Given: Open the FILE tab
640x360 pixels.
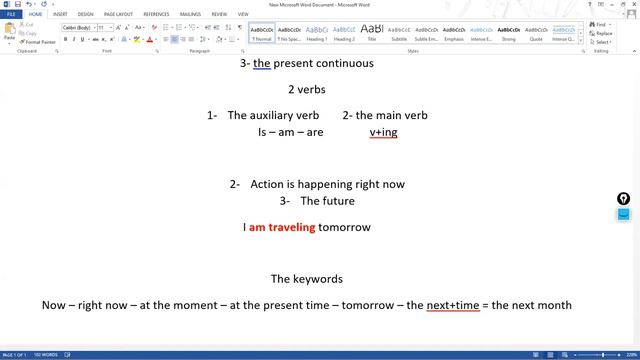Looking at the screenshot, I should (11, 14).
